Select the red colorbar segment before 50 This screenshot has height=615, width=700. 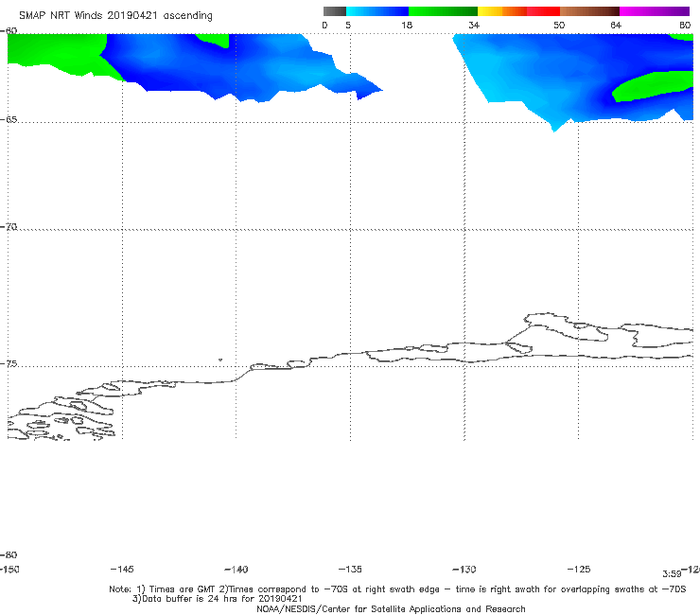pos(543,11)
